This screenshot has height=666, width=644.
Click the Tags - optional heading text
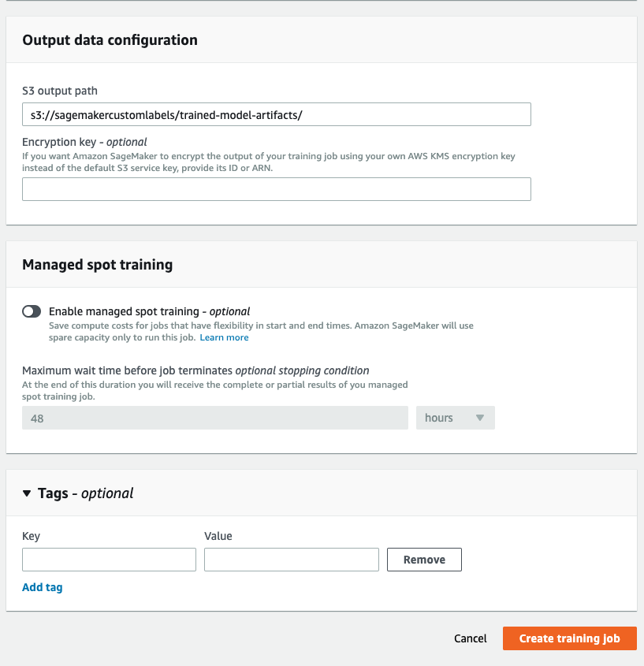86,493
